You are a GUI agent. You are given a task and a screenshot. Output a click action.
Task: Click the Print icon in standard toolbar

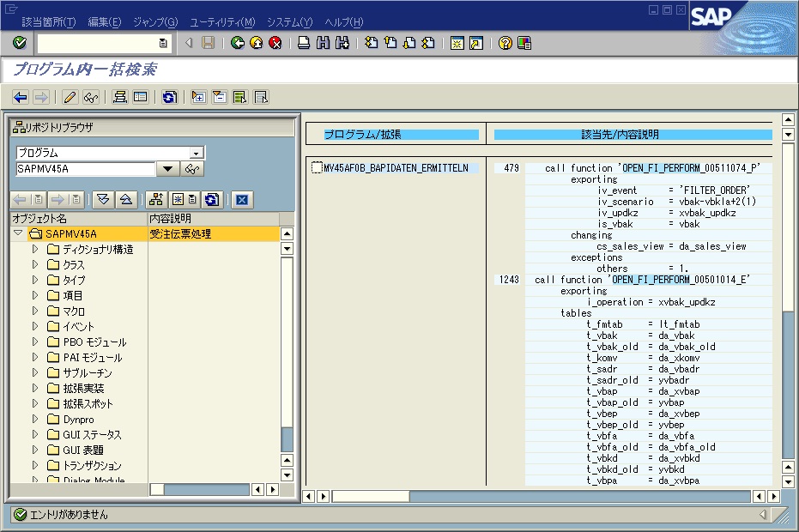(304, 43)
